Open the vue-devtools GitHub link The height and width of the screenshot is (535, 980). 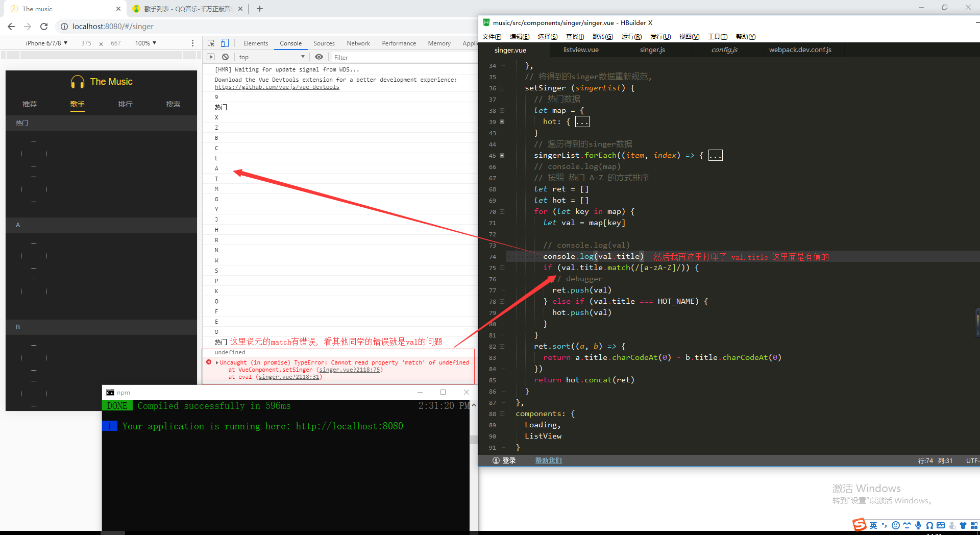(277, 87)
